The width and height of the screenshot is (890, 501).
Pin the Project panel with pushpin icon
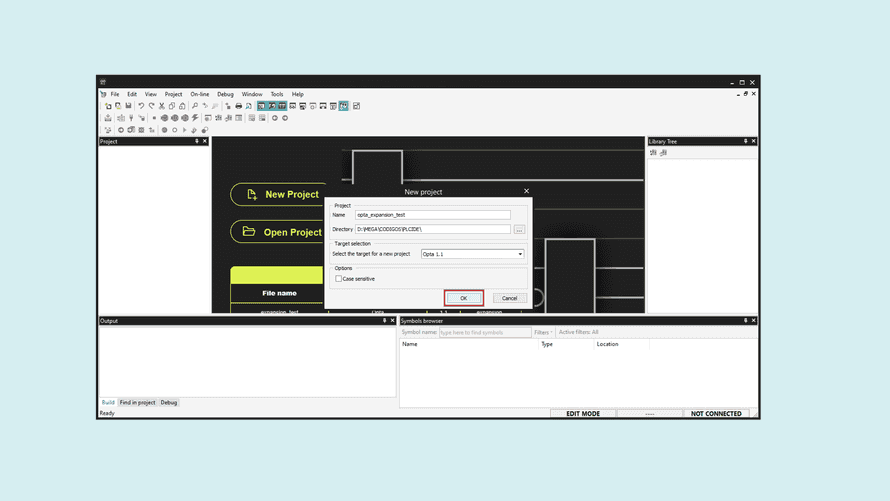[x=197, y=141]
